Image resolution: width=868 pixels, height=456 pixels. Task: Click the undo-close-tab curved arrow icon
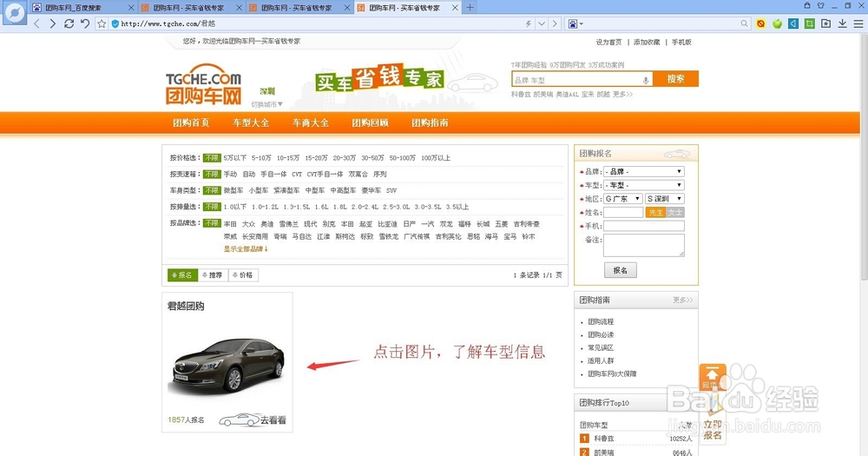point(85,23)
